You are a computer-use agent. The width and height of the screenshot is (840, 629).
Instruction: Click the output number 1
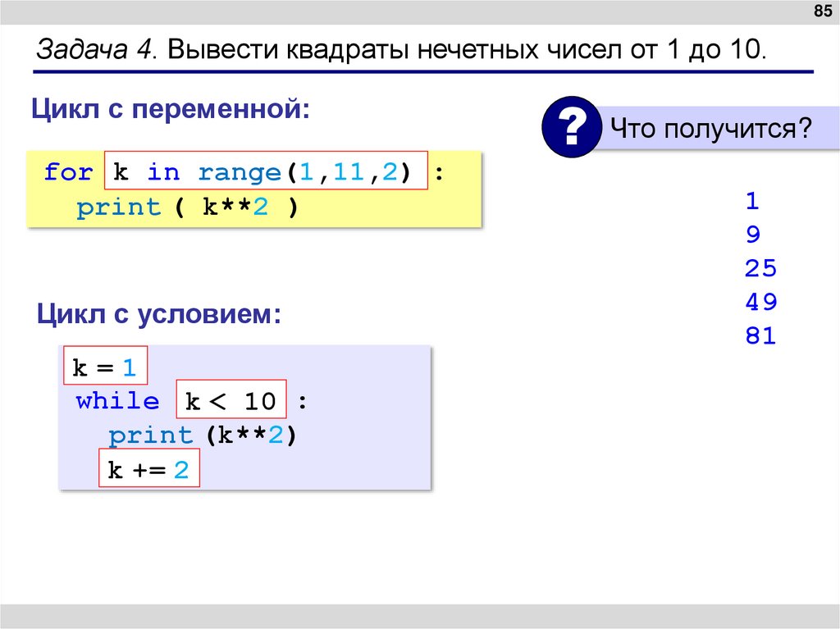coord(751,201)
